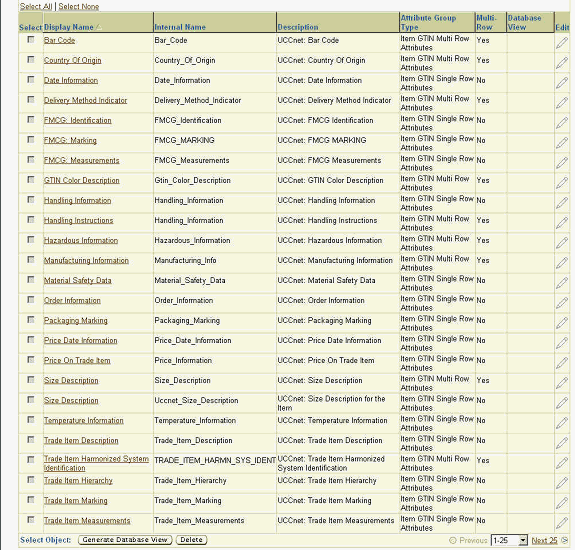Click pencil icon for Packaging Marking row
The height and width of the screenshot is (550, 575).
(561, 323)
